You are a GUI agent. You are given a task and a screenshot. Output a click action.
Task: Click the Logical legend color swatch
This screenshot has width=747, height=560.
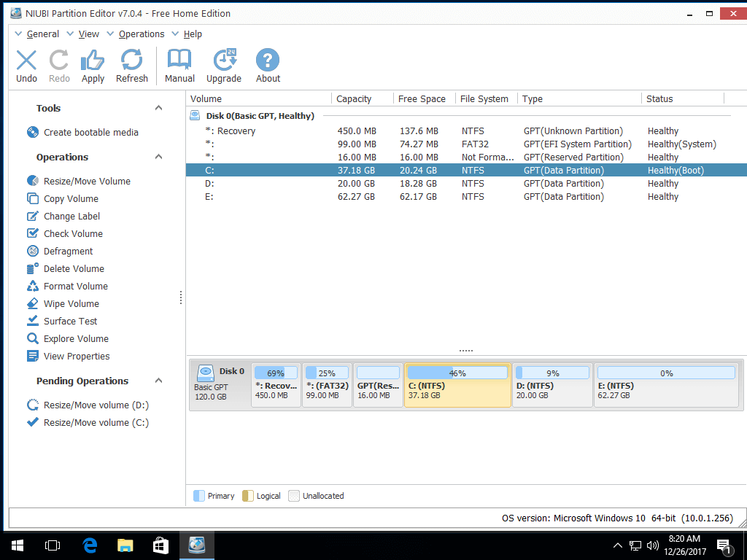coord(248,496)
